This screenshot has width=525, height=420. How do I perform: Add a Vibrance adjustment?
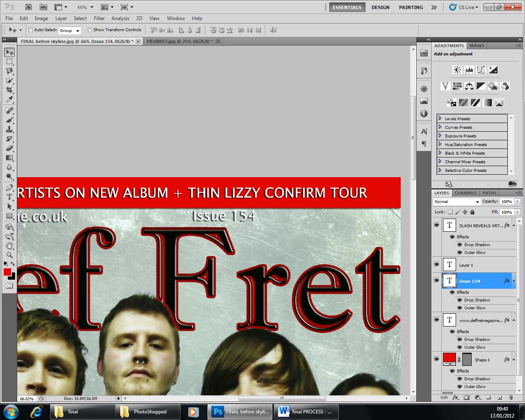pos(445,86)
